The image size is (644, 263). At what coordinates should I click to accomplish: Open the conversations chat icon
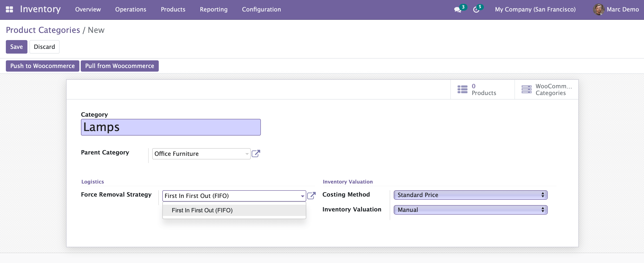click(457, 10)
